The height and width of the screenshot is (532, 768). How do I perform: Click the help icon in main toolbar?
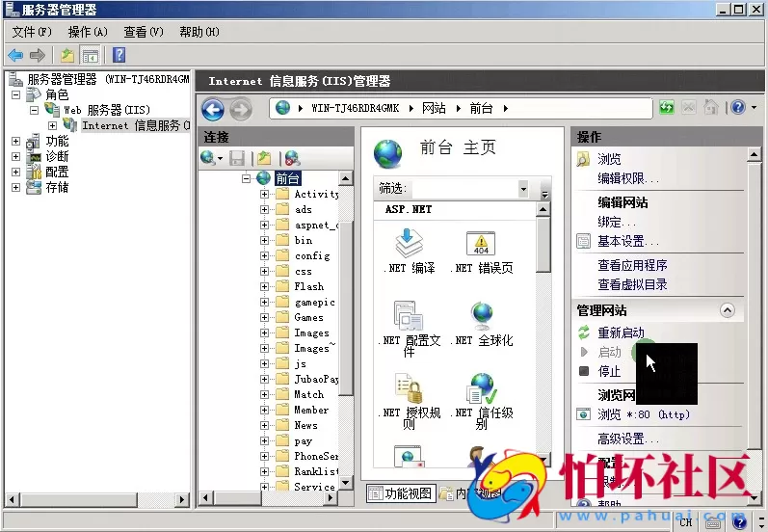pos(119,55)
